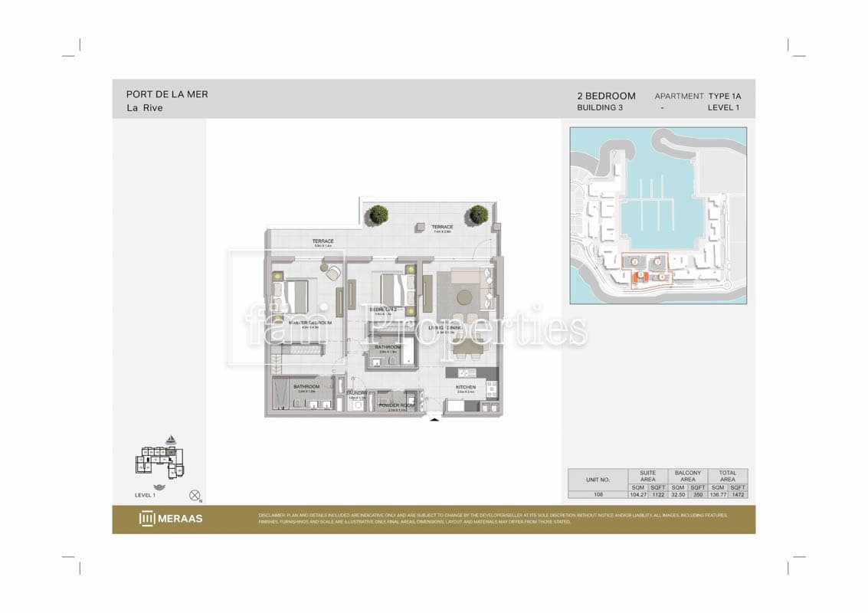Click the '104.27' suite SQM cell

tap(637, 494)
